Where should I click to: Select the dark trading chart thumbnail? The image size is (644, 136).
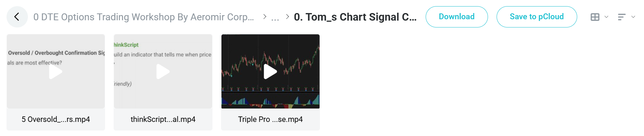coord(270,71)
